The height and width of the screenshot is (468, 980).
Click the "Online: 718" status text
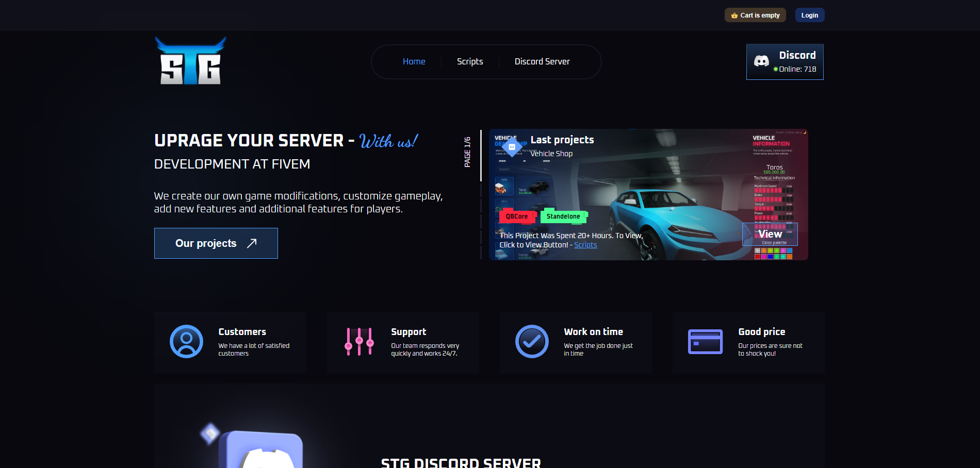coord(797,69)
